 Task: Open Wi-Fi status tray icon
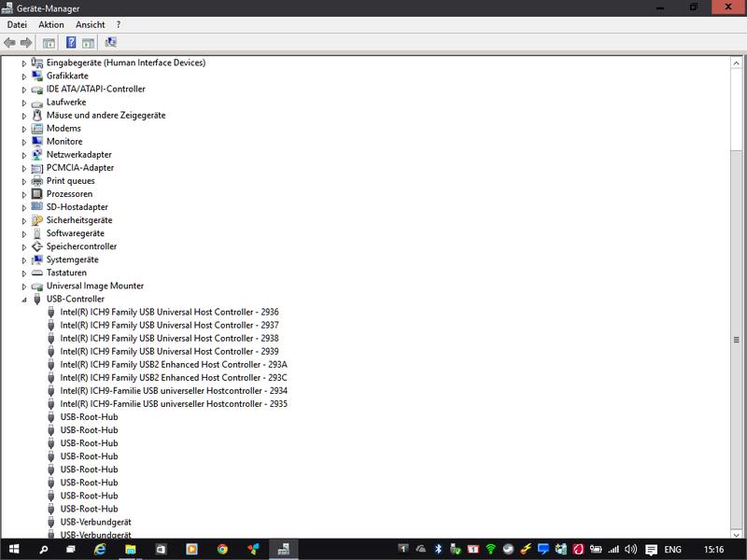pos(491,549)
